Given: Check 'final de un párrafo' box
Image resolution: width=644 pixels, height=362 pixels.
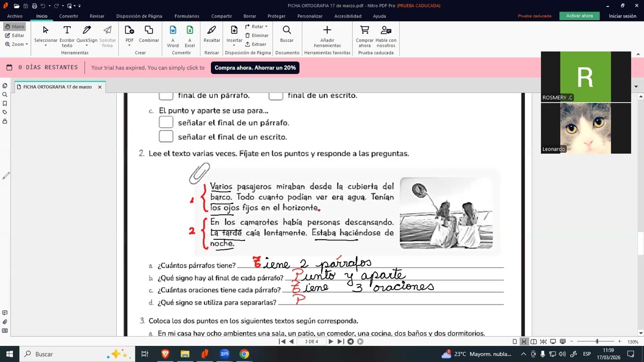Looking at the screenshot, I should click(166, 96).
